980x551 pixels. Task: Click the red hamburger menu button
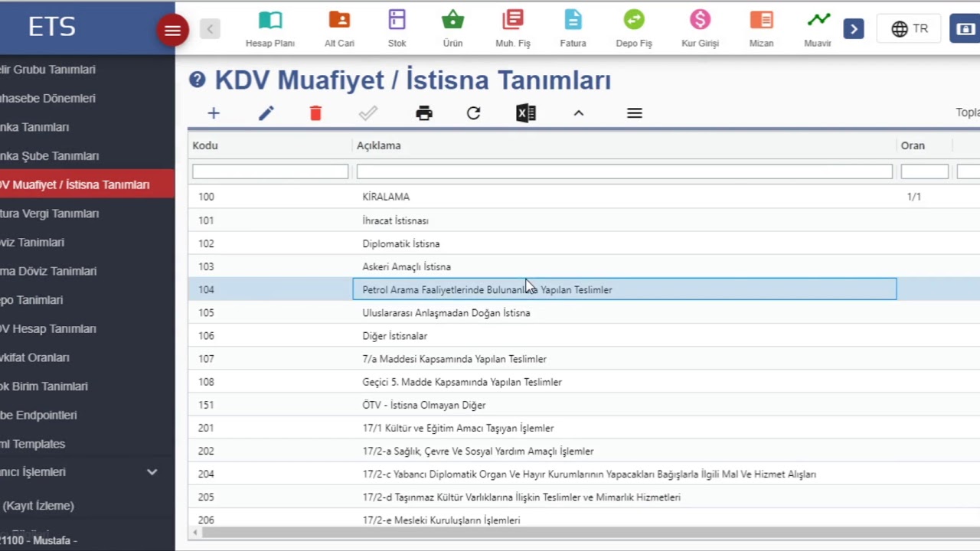pos(172,31)
